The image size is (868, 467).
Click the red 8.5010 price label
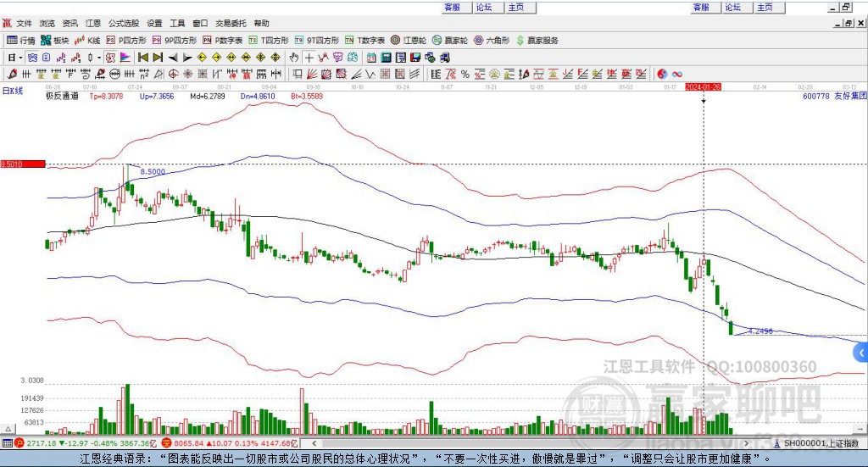23,164
